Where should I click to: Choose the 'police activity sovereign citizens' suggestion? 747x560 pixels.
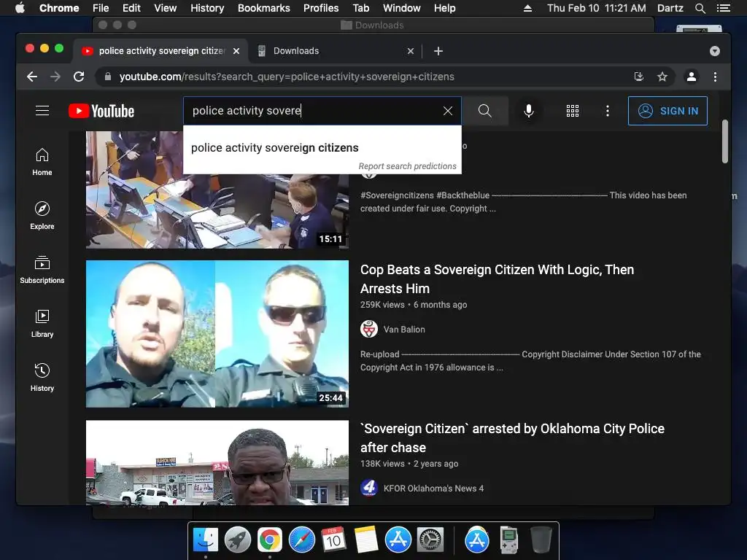322,147
